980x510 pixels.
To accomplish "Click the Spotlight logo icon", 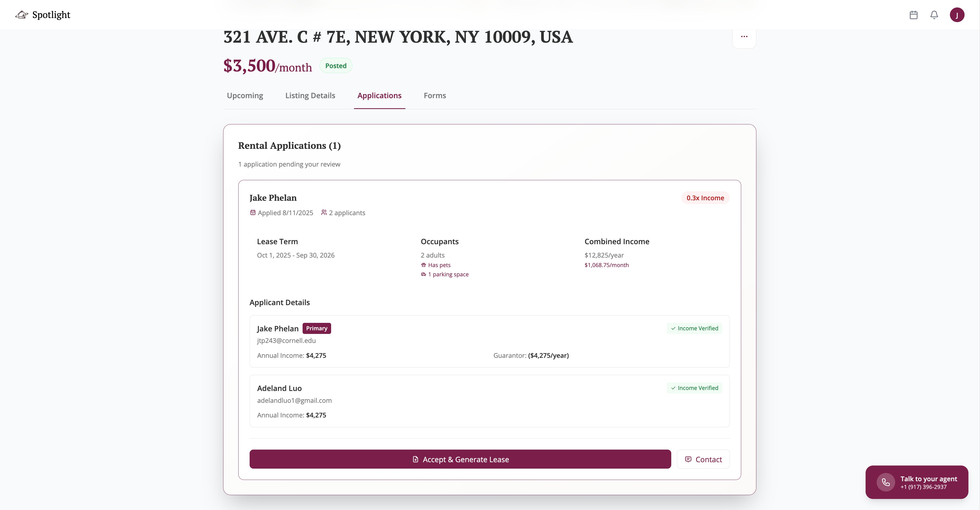I will coord(22,15).
